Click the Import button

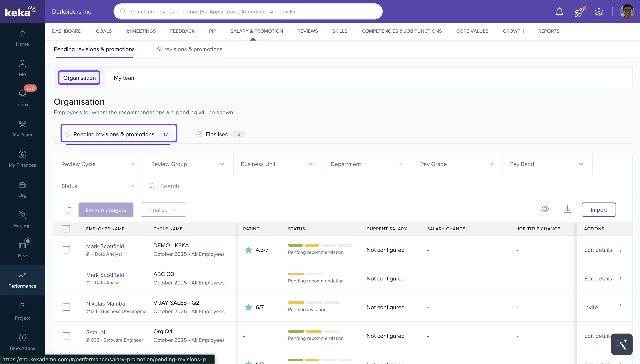click(598, 209)
